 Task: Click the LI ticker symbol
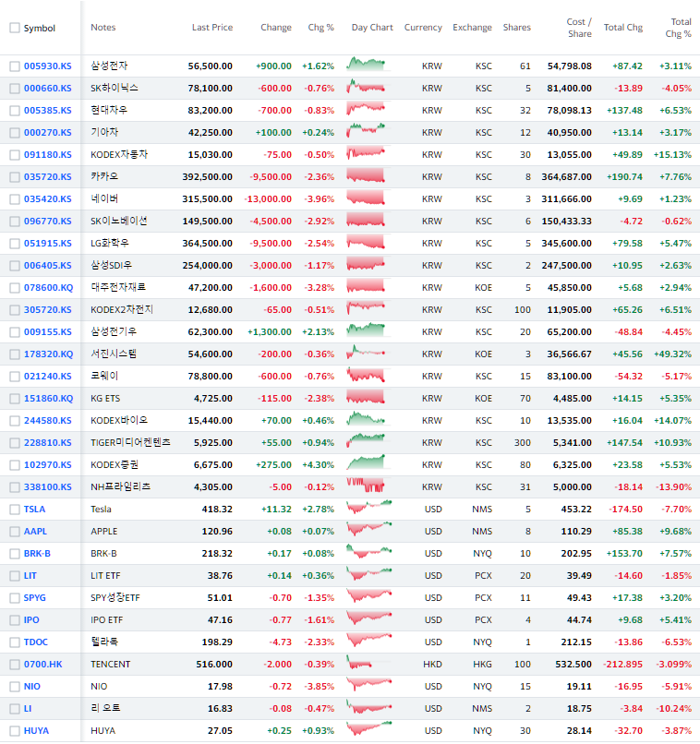click(x=28, y=708)
